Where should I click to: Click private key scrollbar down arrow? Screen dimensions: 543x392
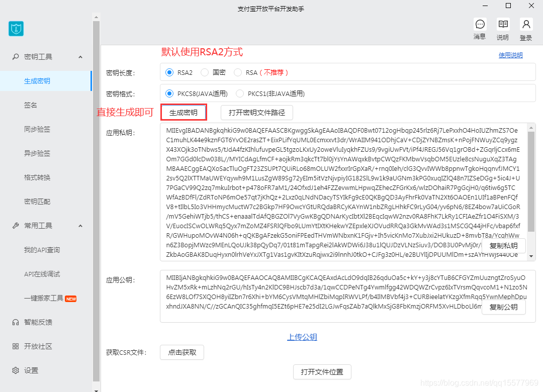coord(531,257)
